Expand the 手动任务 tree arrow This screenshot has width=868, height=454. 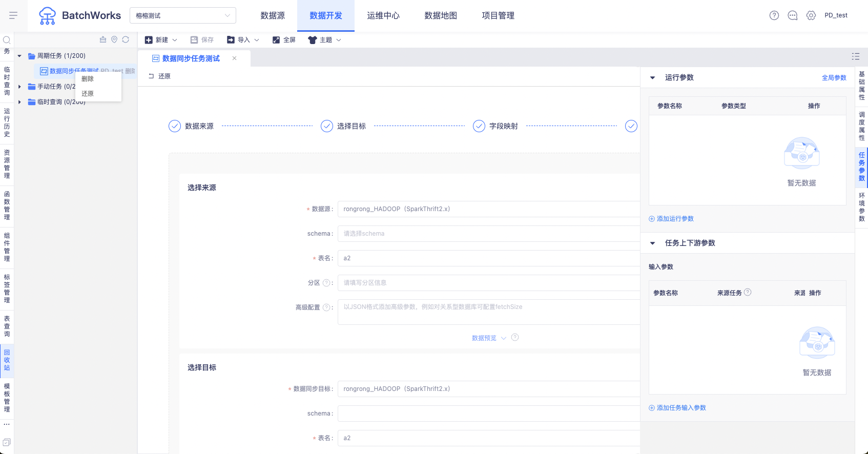point(19,87)
